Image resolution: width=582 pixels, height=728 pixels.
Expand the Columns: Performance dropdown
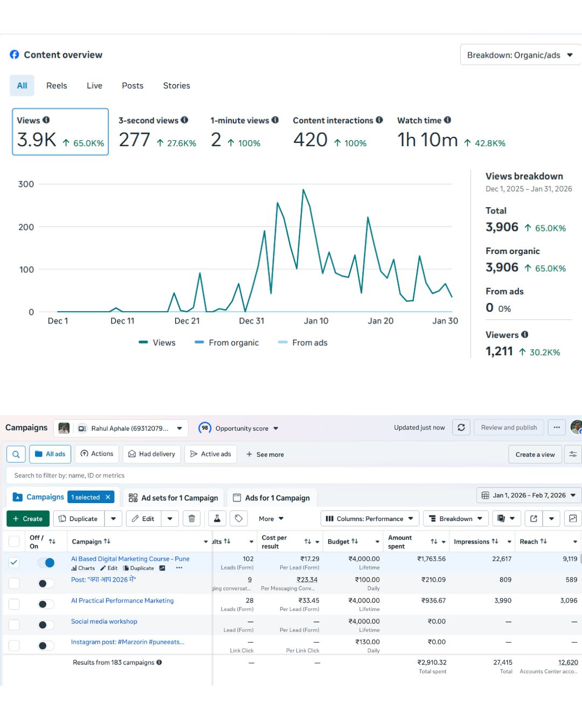coord(370,518)
